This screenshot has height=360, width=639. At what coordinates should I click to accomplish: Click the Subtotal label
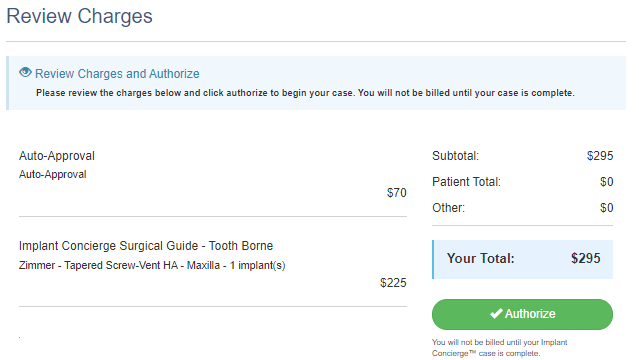point(455,156)
